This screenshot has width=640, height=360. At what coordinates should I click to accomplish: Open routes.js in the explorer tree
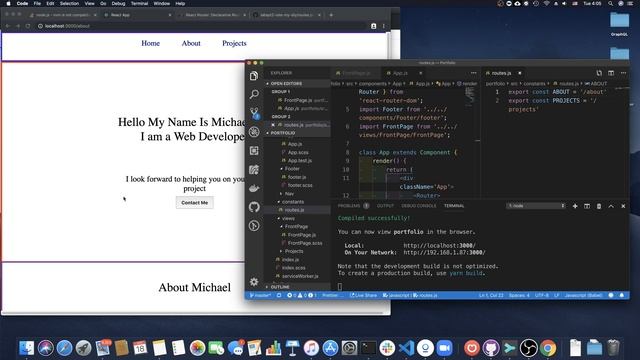coord(294,210)
